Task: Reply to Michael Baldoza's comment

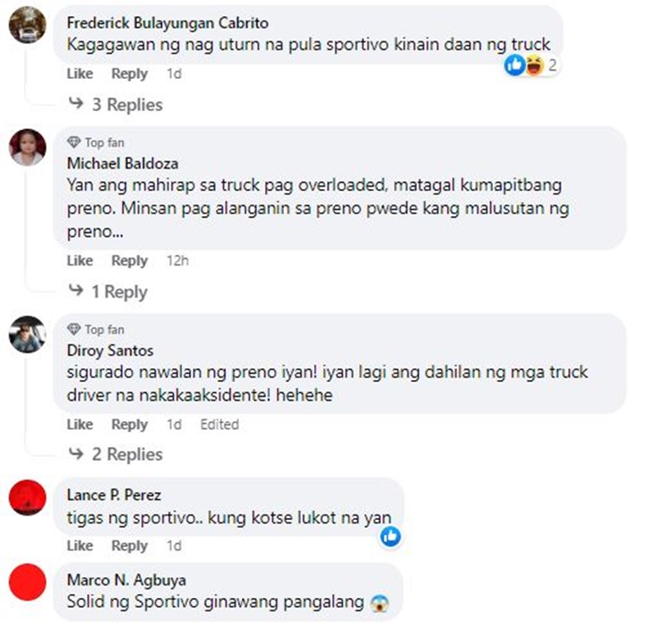Action: click(x=129, y=260)
